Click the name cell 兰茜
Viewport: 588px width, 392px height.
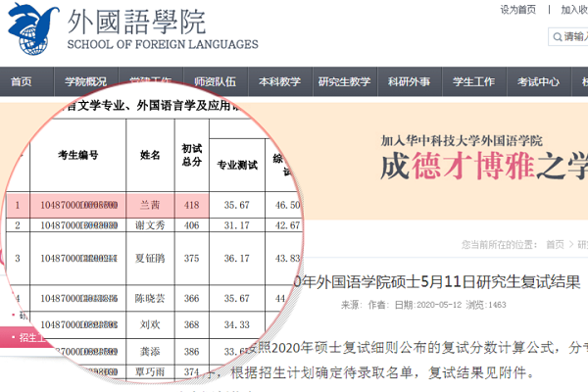click(x=150, y=205)
